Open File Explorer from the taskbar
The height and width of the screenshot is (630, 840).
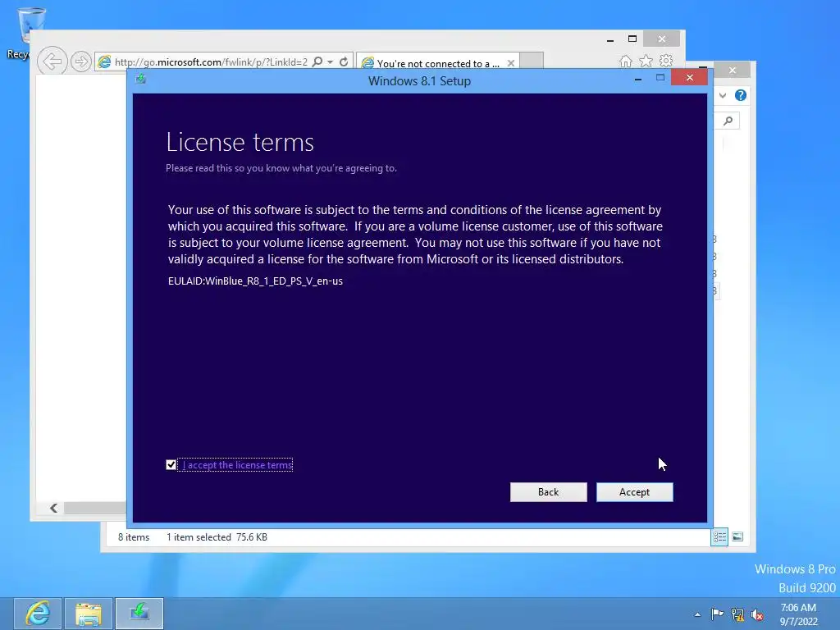(89, 614)
